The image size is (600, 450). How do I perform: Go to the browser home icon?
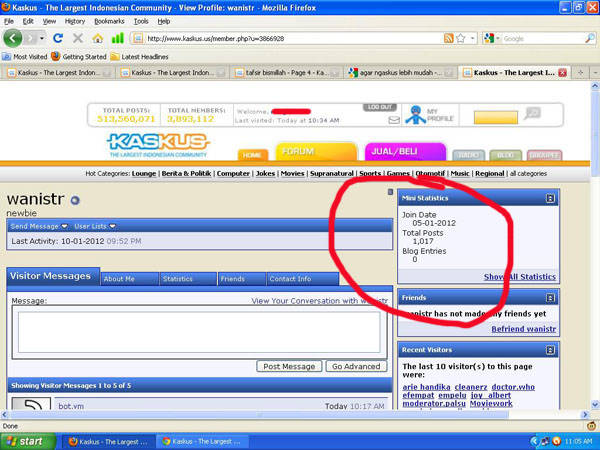click(98, 38)
